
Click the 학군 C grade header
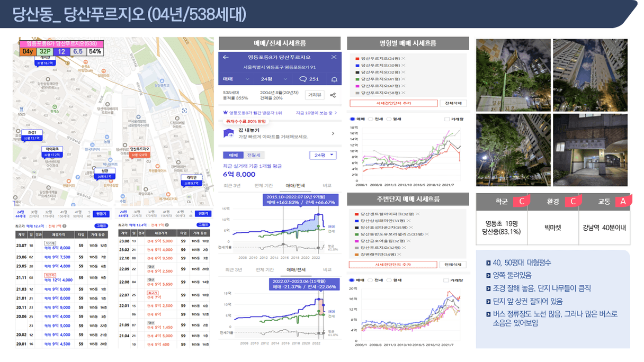tap(501, 201)
